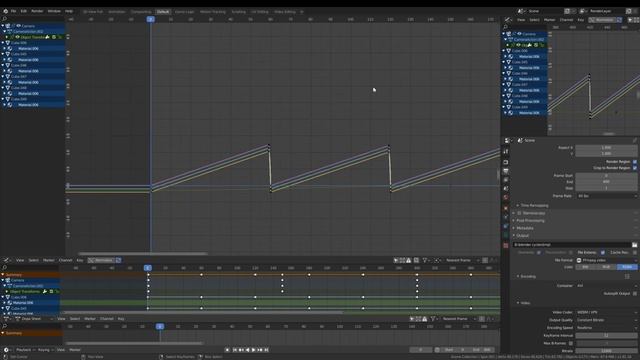Toggle eye visibility on Object Transforms channel
This screenshot has width=640, height=360.
pyautogui.click(x=18, y=37)
